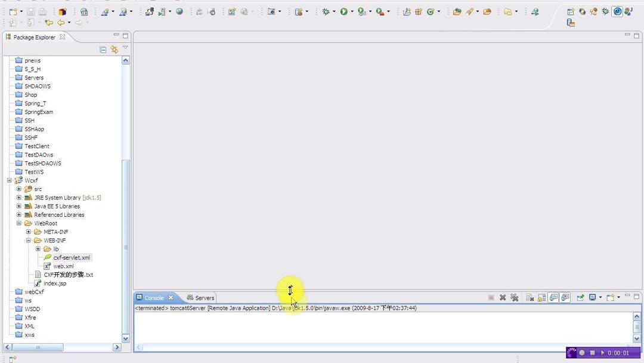Open the Run button dropdown arrow

[x=353, y=11]
